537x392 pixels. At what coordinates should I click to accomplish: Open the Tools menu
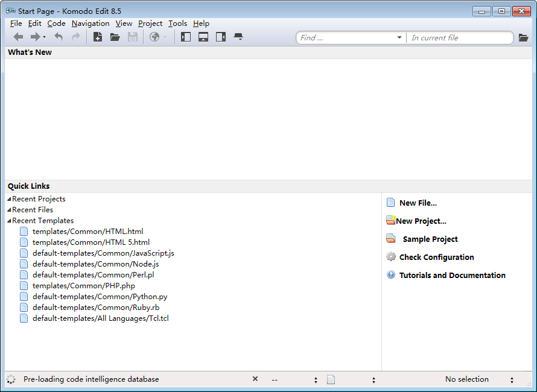pos(177,24)
